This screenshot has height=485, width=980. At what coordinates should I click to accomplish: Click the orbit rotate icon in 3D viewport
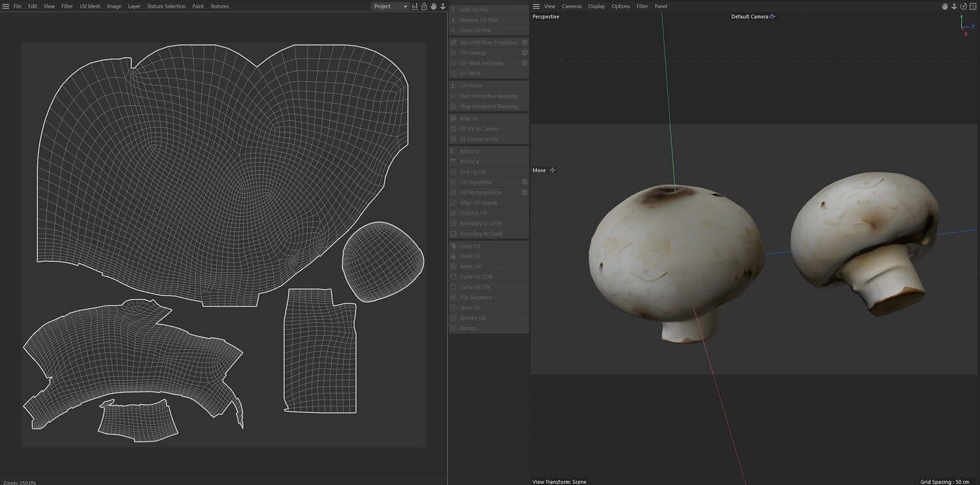(x=963, y=6)
